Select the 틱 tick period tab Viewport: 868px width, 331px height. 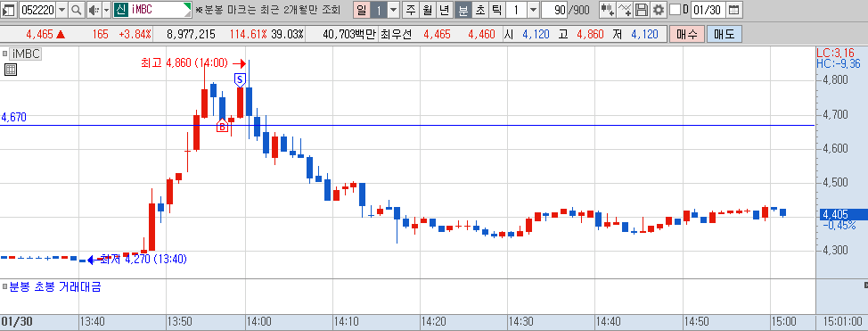pyautogui.click(x=497, y=10)
